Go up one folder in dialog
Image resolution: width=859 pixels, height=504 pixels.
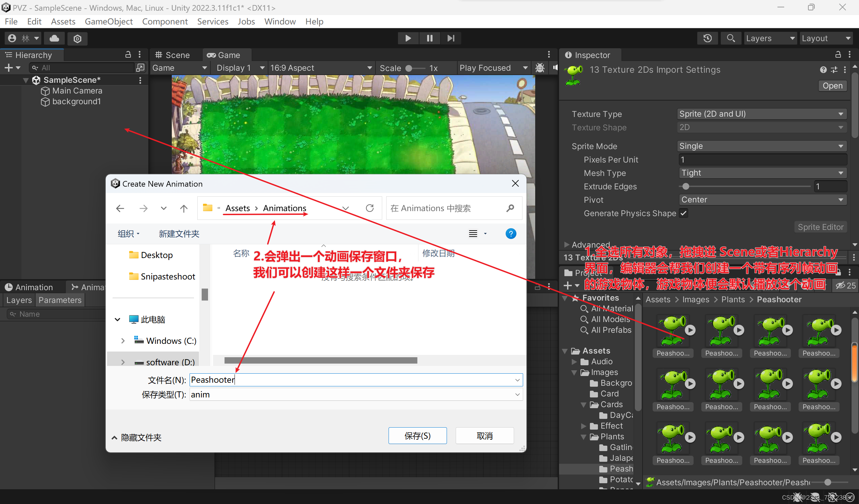coord(184,208)
